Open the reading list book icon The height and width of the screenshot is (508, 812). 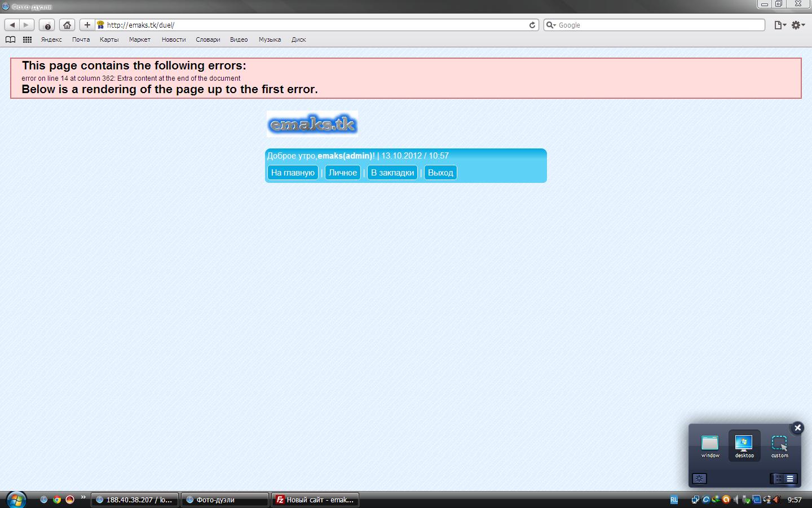click(x=10, y=40)
